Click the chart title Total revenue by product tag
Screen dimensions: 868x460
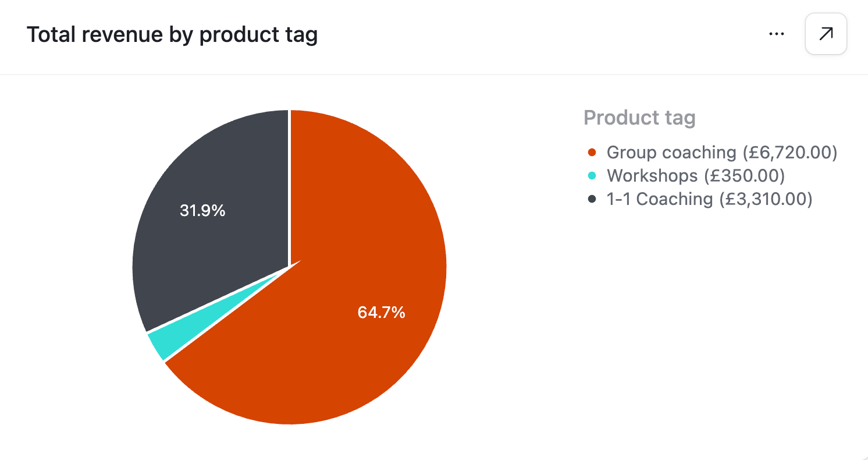(x=173, y=34)
